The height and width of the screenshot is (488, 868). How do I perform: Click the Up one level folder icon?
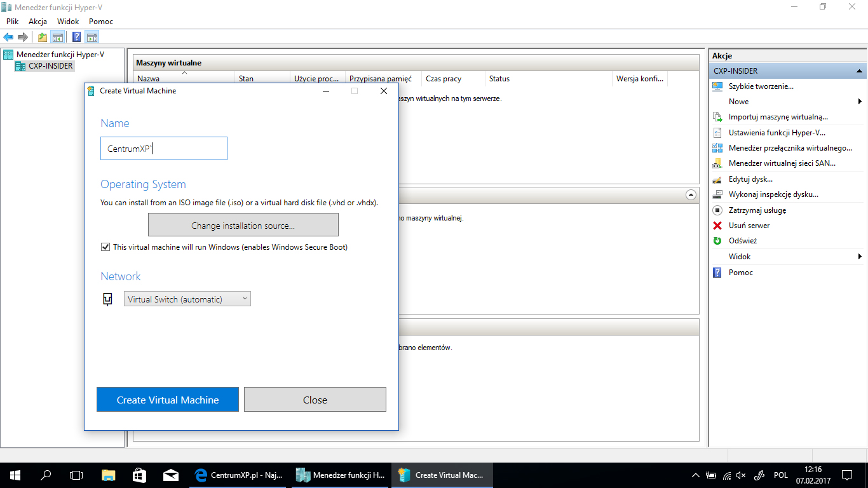tap(42, 37)
